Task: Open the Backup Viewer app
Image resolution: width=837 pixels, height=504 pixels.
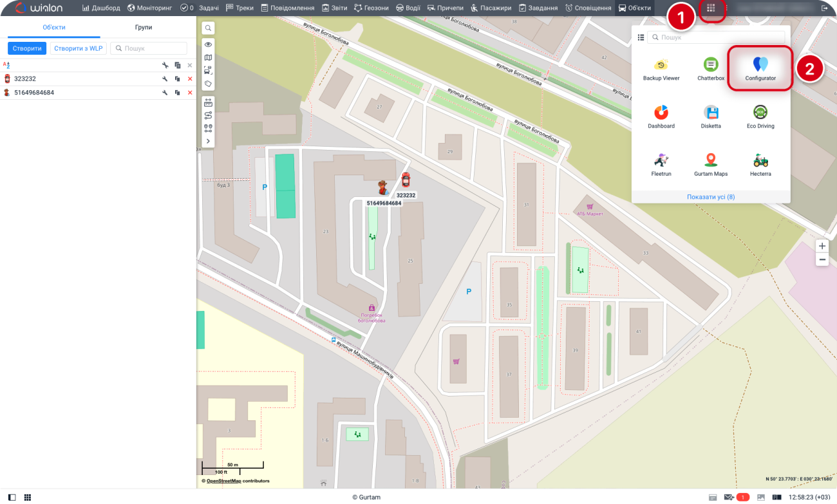Action: tap(661, 69)
